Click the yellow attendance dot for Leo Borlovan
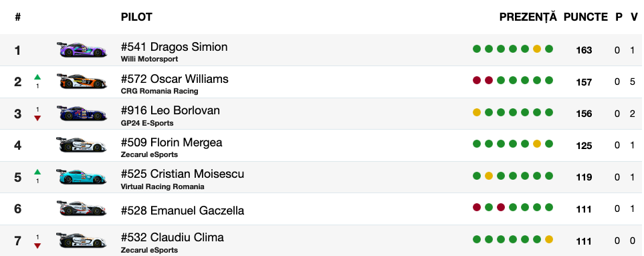644x256 pixels. tap(476, 112)
